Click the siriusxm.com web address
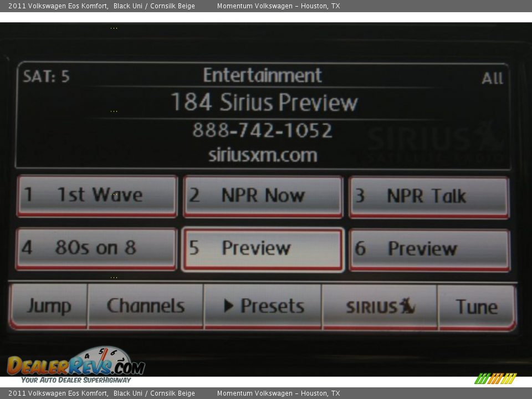Image resolution: width=532 pixels, height=399 pixels. [x=263, y=155]
